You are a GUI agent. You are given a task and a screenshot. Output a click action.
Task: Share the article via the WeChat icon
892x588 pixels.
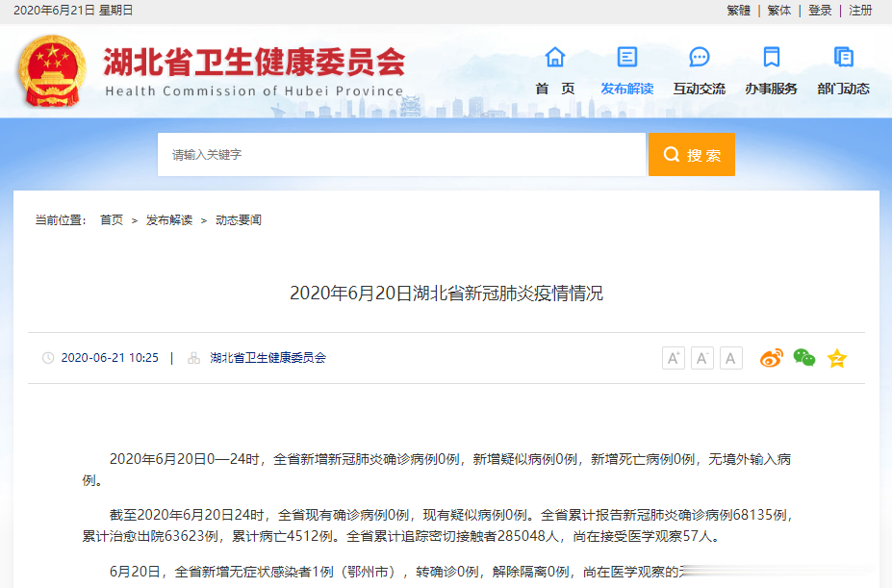pyautogui.click(x=803, y=358)
